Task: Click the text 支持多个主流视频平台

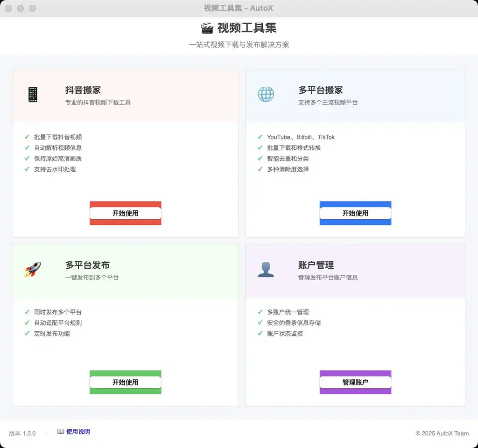Action: tap(328, 102)
